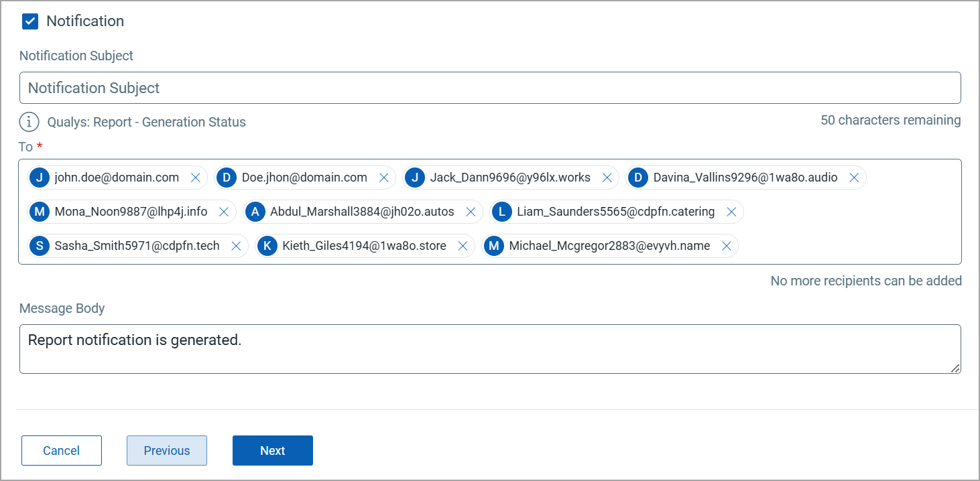Select the Mona_Noon9887@lhp4j.info address text
980x481 pixels.
(x=131, y=212)
